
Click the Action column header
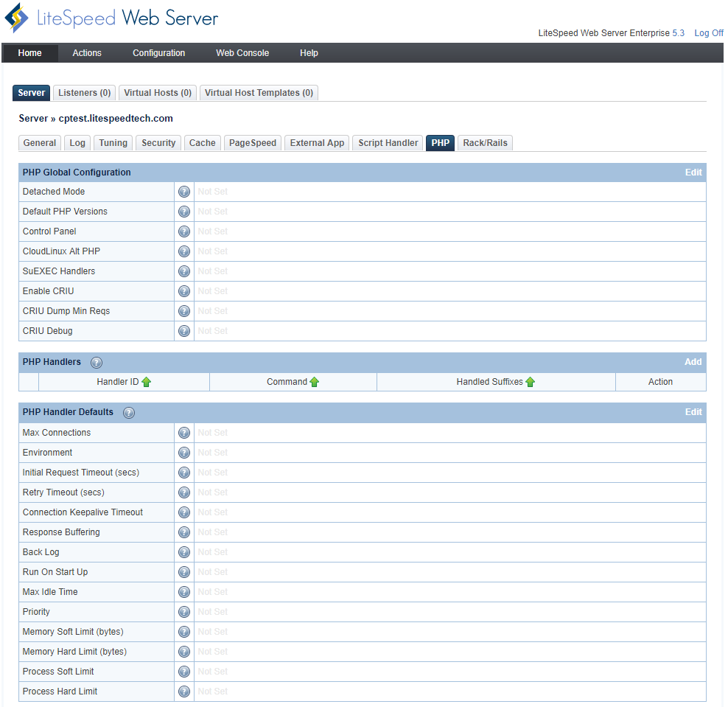click(660, 382)
